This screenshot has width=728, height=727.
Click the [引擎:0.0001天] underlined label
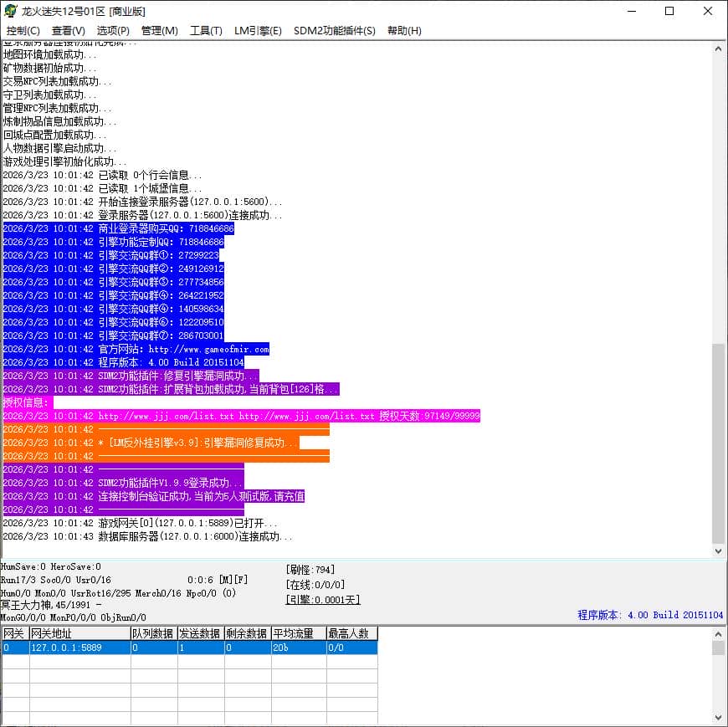(323, 600)
